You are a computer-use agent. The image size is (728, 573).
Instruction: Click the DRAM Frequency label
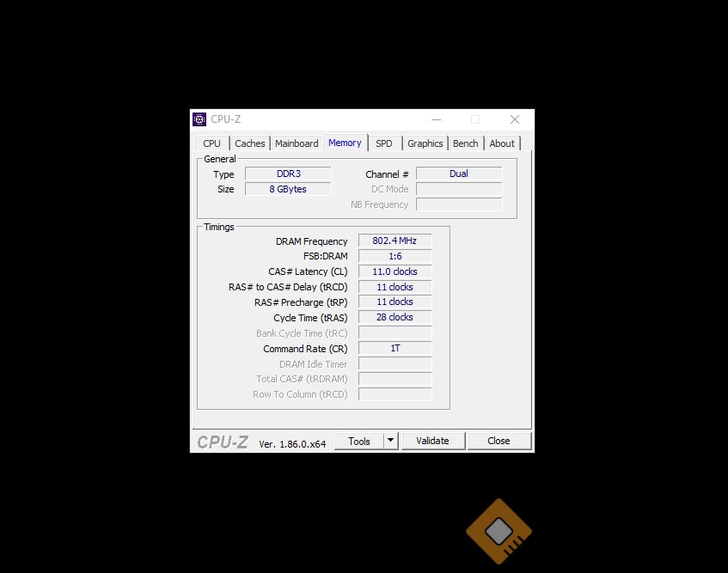pos(311,241)
